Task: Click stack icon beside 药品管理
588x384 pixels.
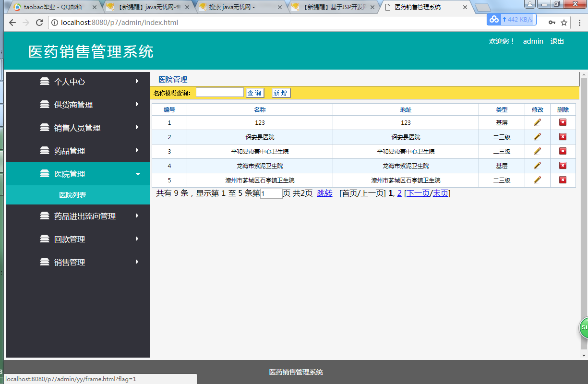Action: [45, 150]
